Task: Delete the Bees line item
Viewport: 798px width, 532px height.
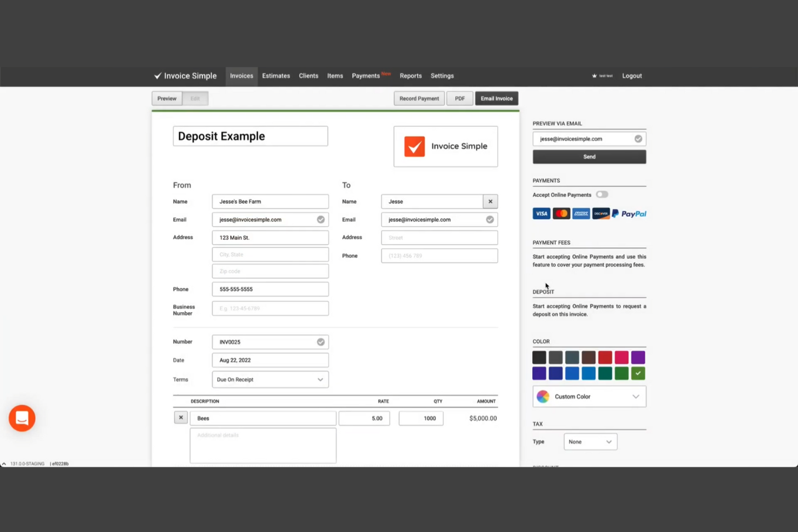Action: [x=181, y=417]
